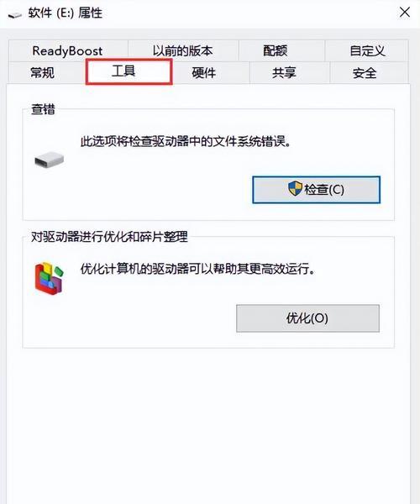Screen dimensions: 420x504
Task: Select the highlighted 工具 tab
Action: (129, 71)
